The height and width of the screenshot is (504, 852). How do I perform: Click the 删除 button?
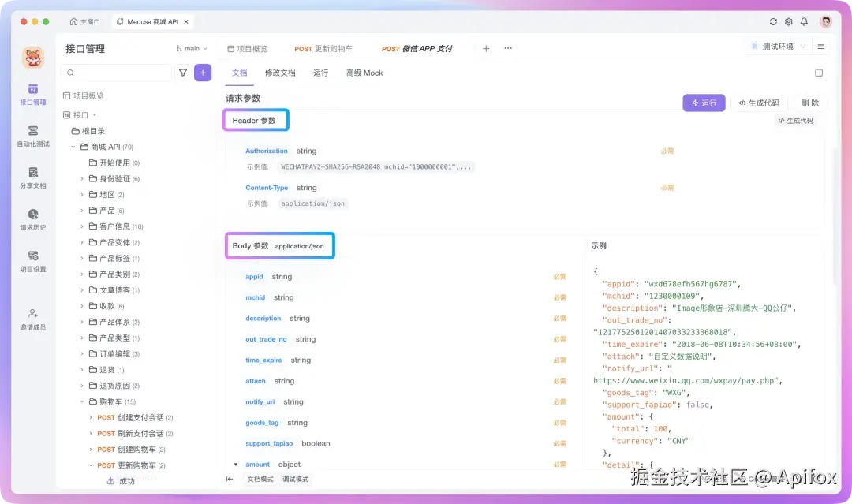(x=809, y=103)
